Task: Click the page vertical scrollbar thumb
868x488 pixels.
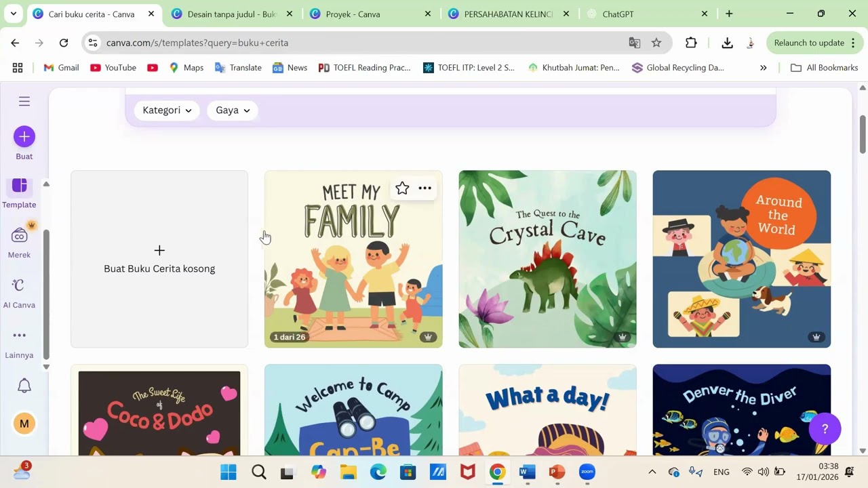Action: coord(863,134)
